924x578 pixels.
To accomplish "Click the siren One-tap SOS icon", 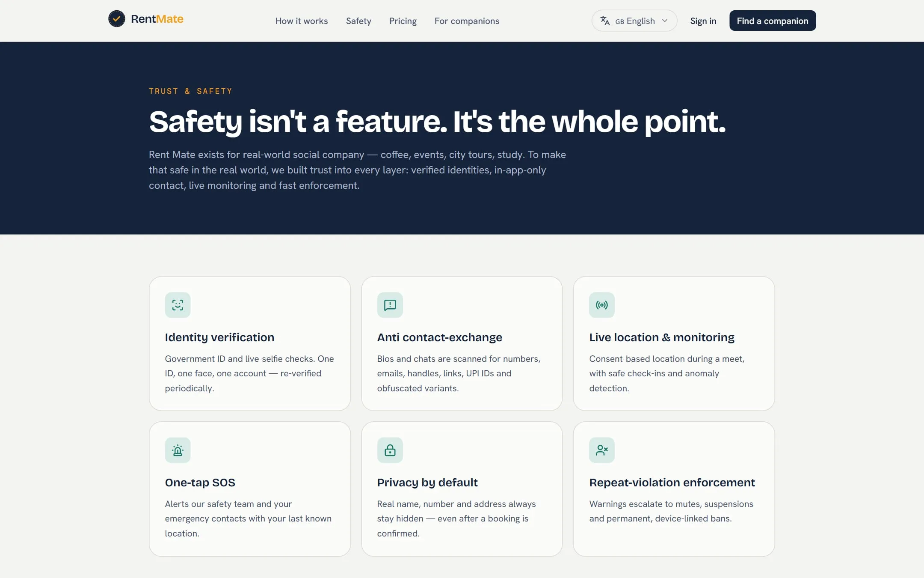I will pos(178,450).
